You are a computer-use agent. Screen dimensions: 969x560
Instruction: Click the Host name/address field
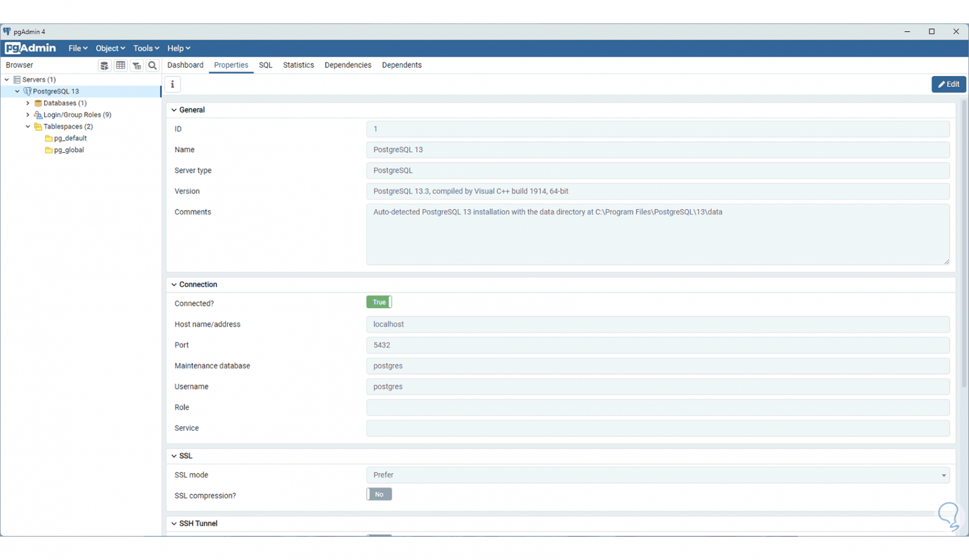click(x=658, y=324)
